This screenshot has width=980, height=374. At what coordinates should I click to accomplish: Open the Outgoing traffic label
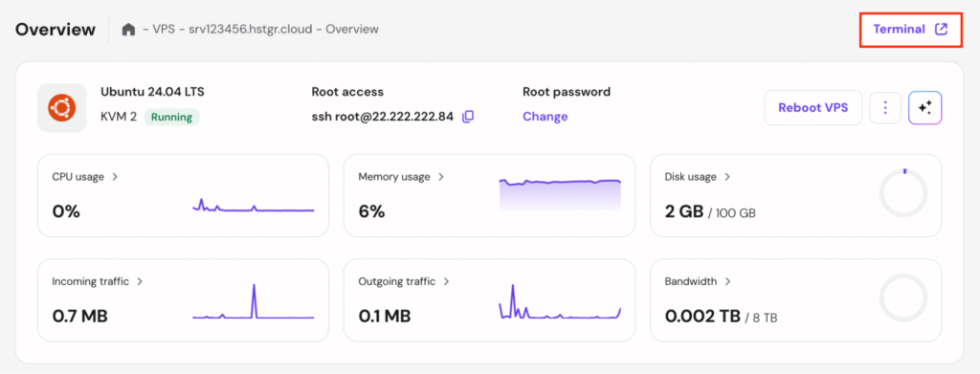coord(397,281)
